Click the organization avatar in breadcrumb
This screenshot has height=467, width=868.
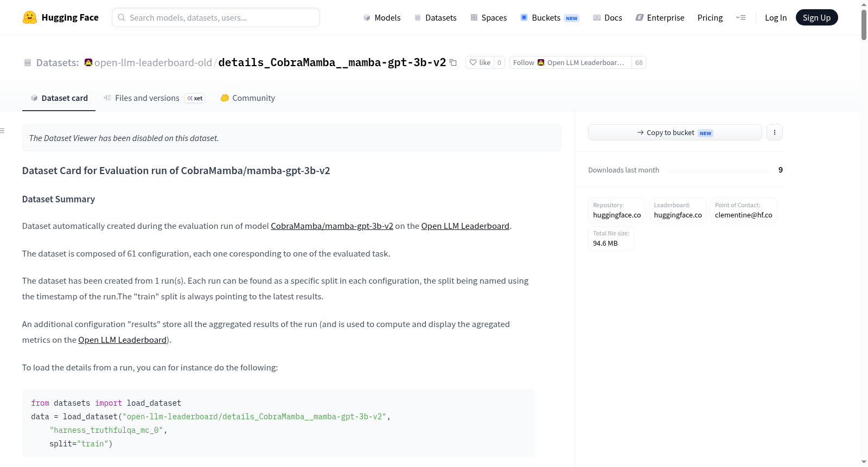pos(88,63)
